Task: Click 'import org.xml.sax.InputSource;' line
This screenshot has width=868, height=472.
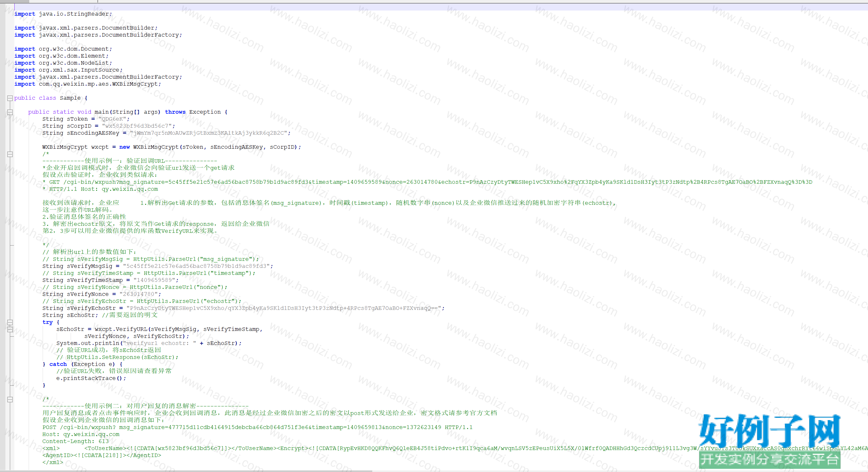Action: (68, 70)
